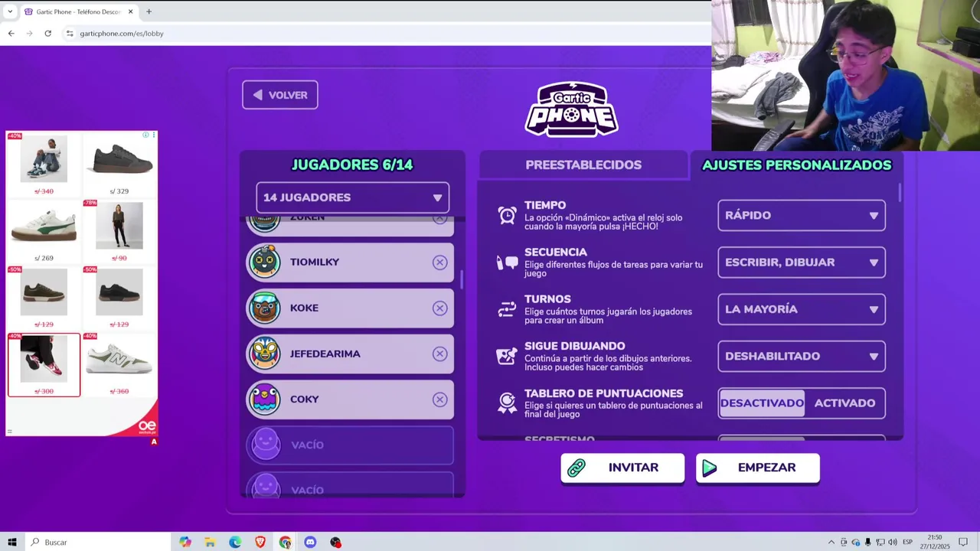Screen dimensions: 980x551
Task: Remove player TIOMILKY with its X icon
Action: 439,262
